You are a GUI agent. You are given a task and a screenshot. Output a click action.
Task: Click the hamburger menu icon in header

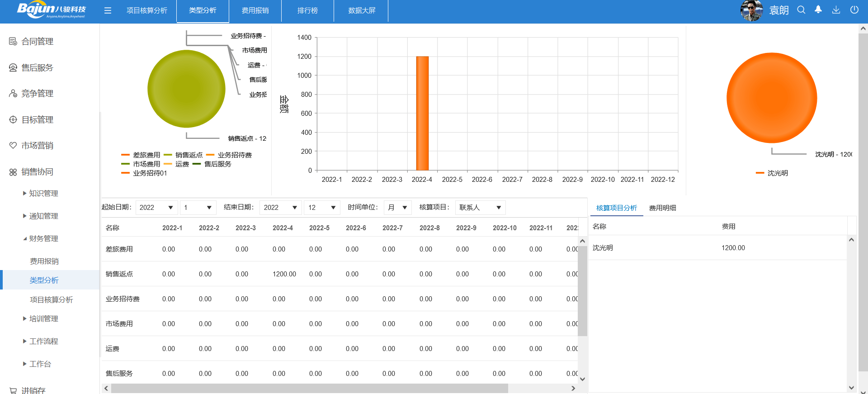click(x=108, y=10)
